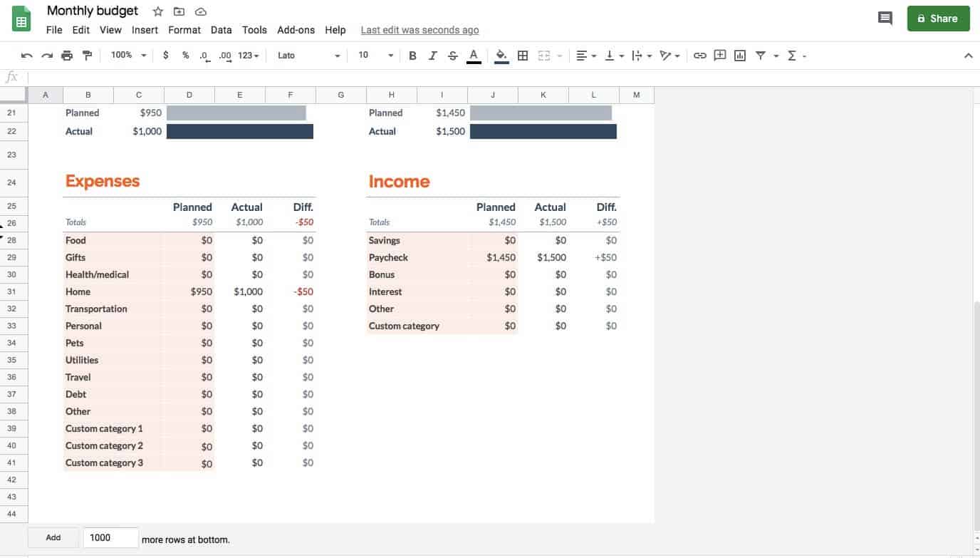Insert a link using the chain icon
Screen dimensions: 980x558
click(700, 56)
